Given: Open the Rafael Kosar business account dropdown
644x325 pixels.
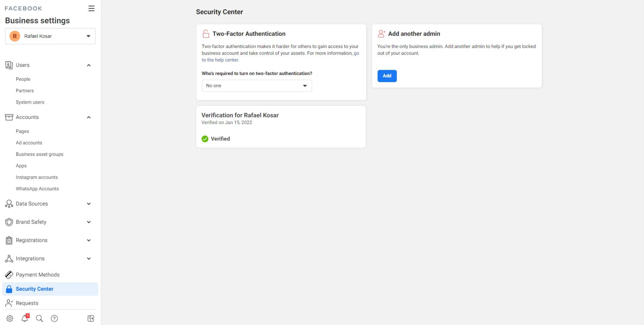Looking at the screenshot, I should (50, 36).
